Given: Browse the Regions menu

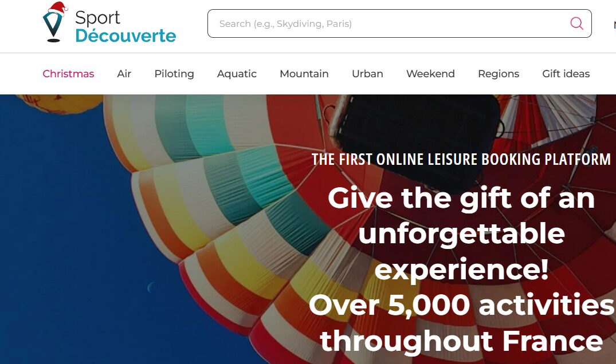Looking at the screenshot, I should pos(499,74).
